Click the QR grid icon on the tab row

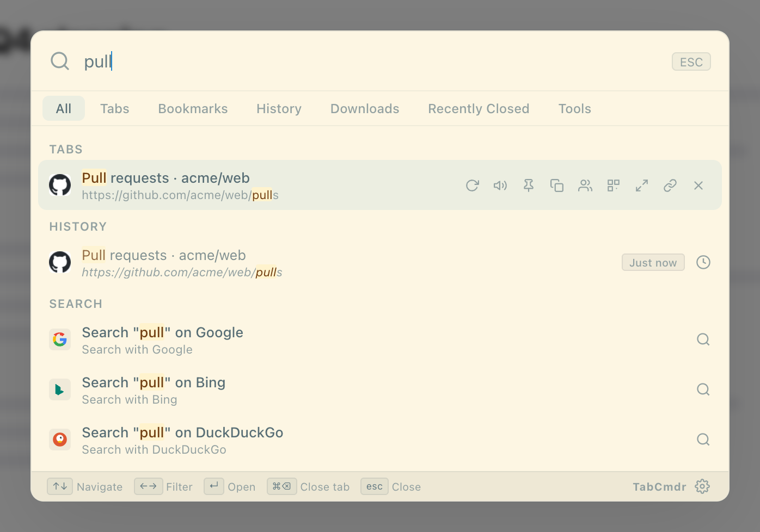(614, 185)
